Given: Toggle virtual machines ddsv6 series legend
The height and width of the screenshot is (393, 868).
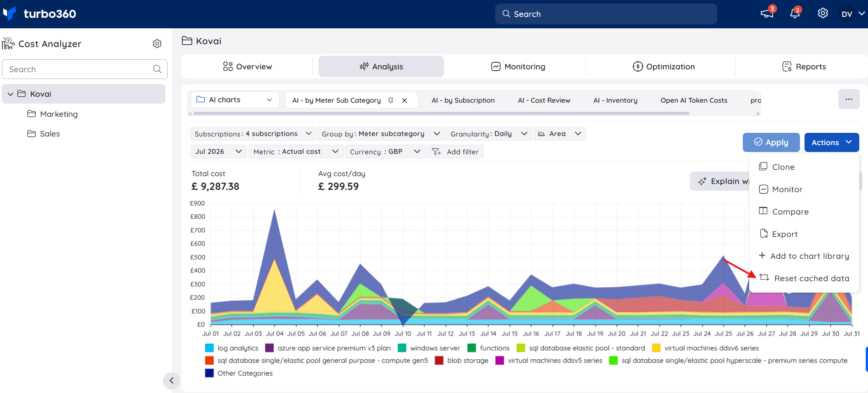Looking at the screenshot, I should pyautogui.click(x=705, y=348).
